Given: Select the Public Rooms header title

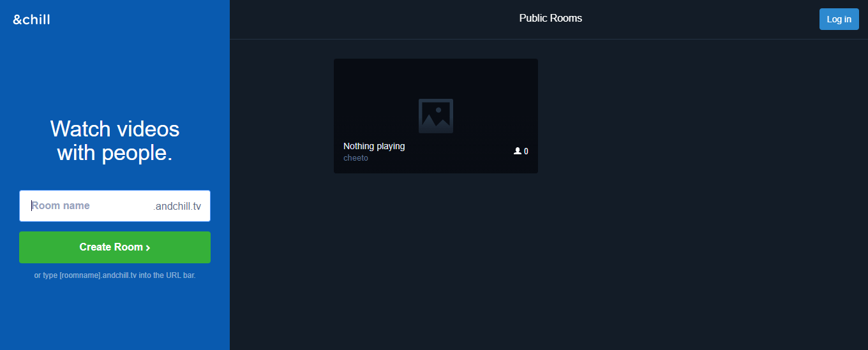Looking at the screenshot, I should click(551, 18).
